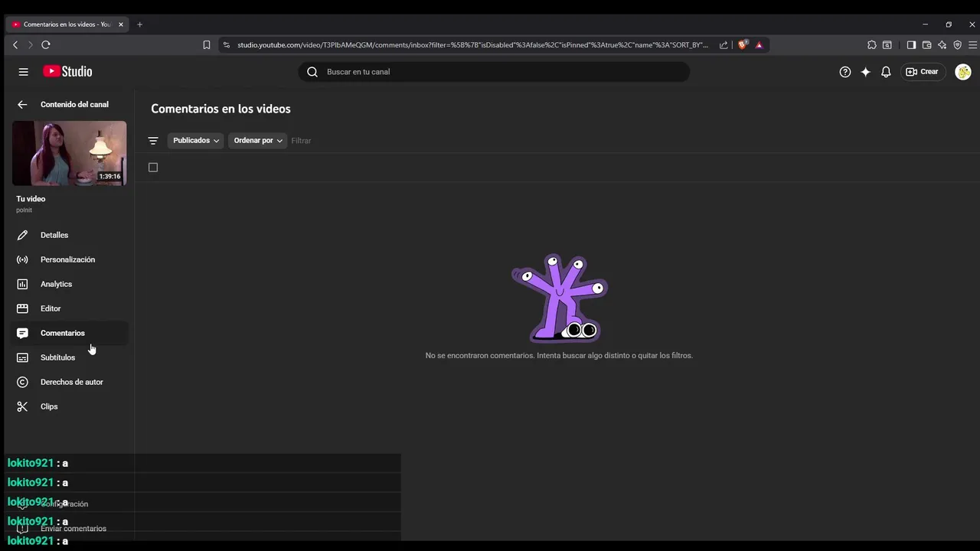
Task: Open a new browser tab
Action: click(139, 24)
